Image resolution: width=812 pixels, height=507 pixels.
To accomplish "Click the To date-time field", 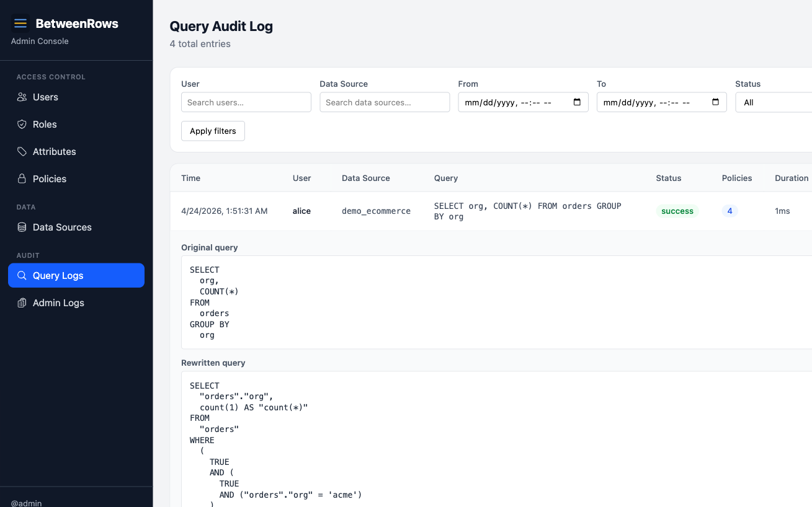I will [661, 102].
